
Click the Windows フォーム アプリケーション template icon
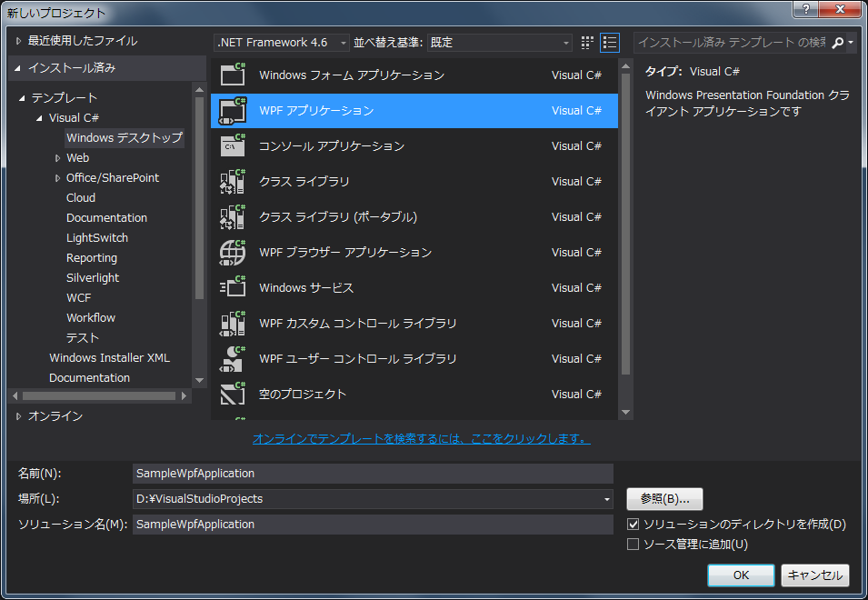point(233,75)
